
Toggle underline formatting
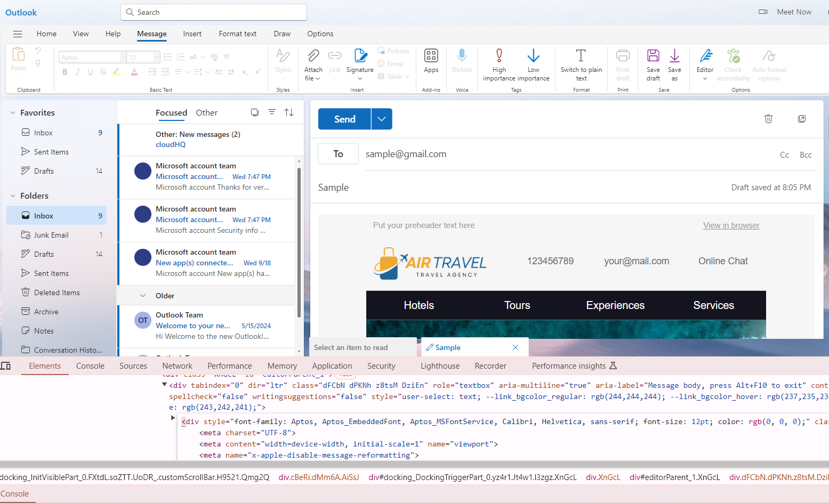click(90, 71)
